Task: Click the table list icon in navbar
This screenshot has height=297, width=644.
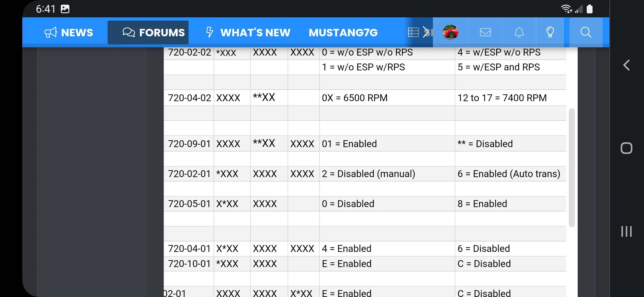Action: (x=413, y=32)
